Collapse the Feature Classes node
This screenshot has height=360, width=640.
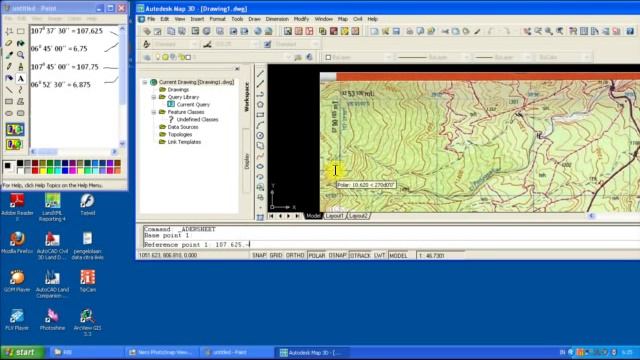point(154,112)
